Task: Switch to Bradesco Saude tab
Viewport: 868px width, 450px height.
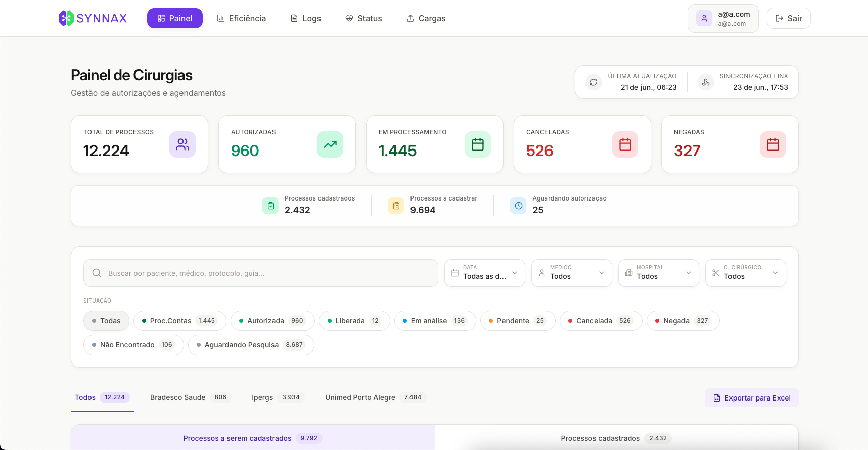Action: point(191,397)
